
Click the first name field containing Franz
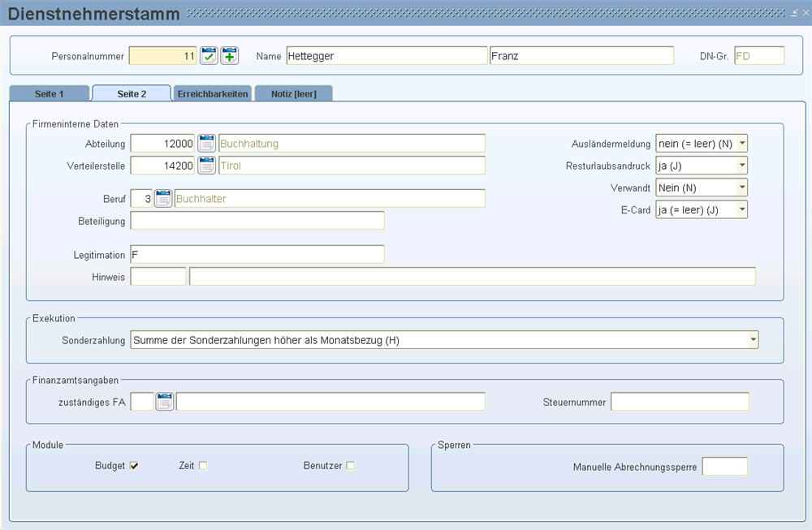[x=581, y=56]
